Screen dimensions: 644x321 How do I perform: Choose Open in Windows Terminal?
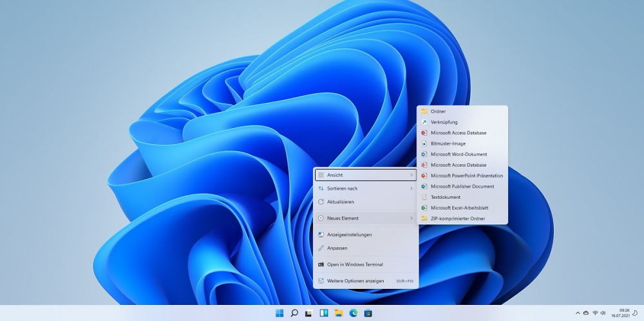[x=366, y=265]
